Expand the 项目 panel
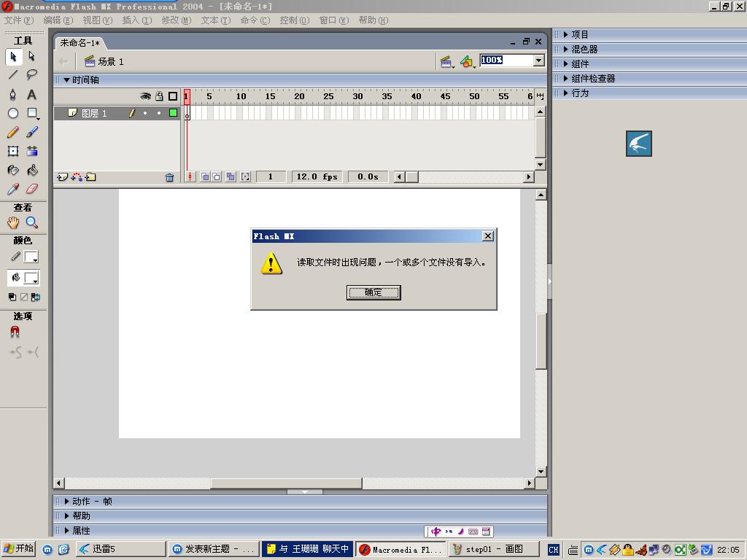 565,34
